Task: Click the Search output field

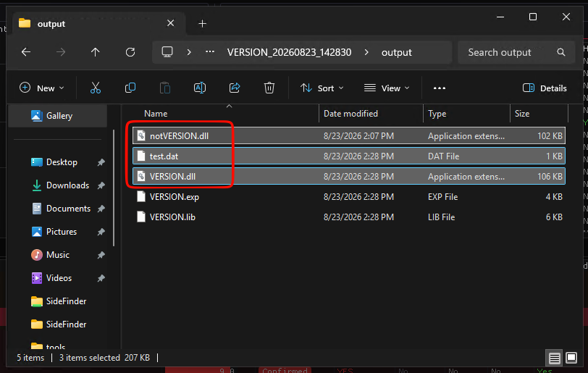Action: click(516, 52)
